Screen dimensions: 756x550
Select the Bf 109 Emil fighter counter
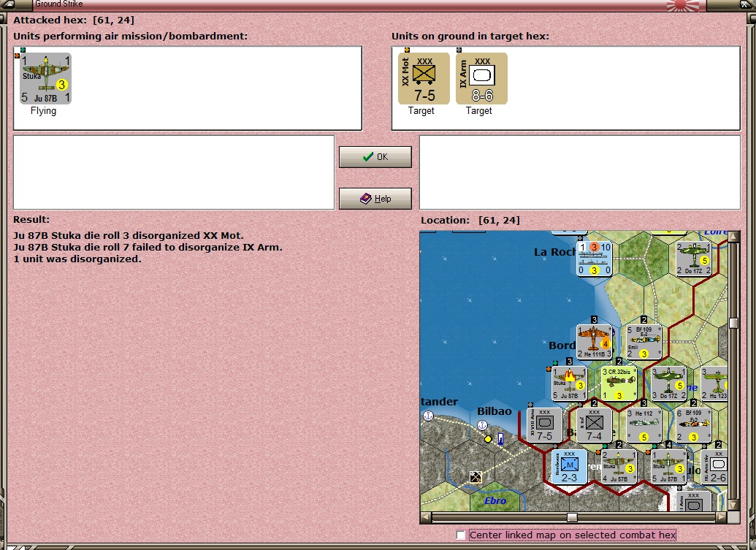pyautogui.click(x=644, y=341)
